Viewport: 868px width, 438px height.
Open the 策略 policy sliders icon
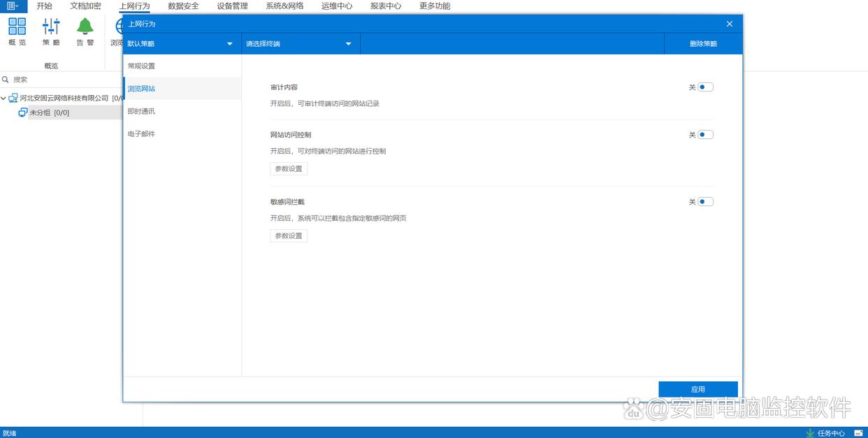click(51, 27)
